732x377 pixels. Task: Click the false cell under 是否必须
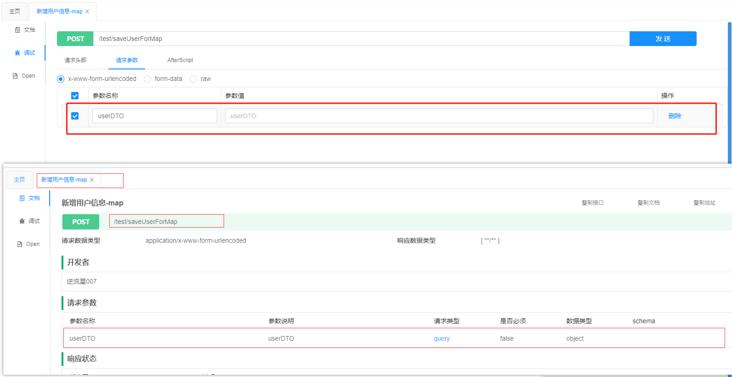(507, 339)
